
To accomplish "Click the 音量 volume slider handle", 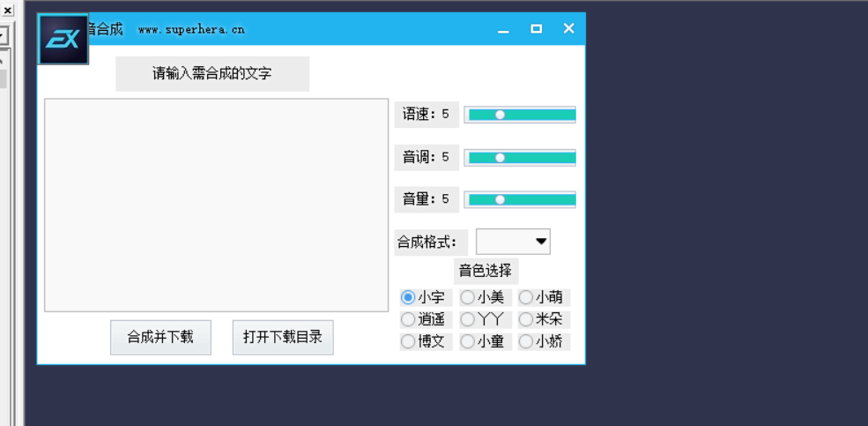I will pyautogui.click(x=500, y=199).
